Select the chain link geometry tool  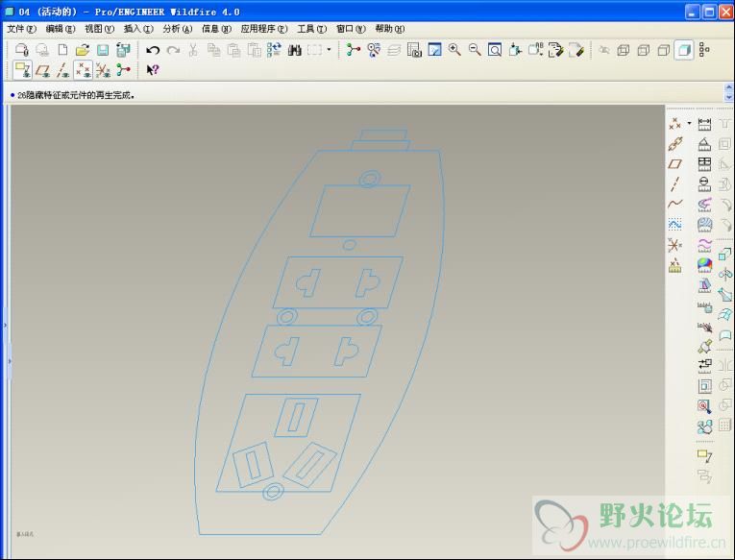pyautogui.click(x=674, y=144)
